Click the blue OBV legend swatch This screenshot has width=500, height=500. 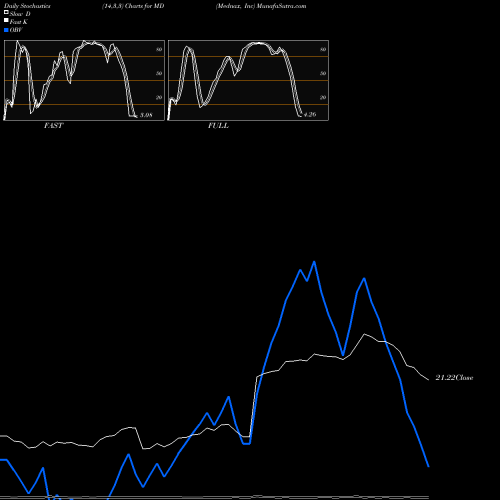[6, 30]
